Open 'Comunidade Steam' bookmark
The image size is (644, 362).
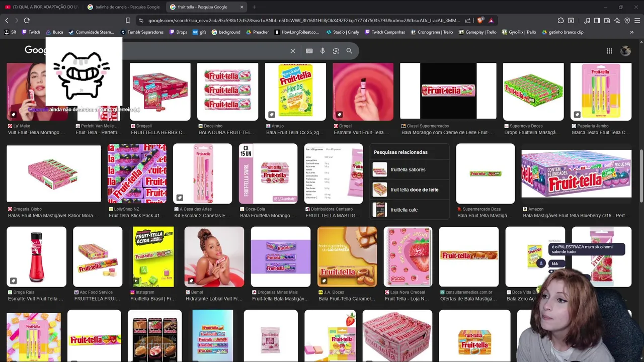[x=91, y=32]
